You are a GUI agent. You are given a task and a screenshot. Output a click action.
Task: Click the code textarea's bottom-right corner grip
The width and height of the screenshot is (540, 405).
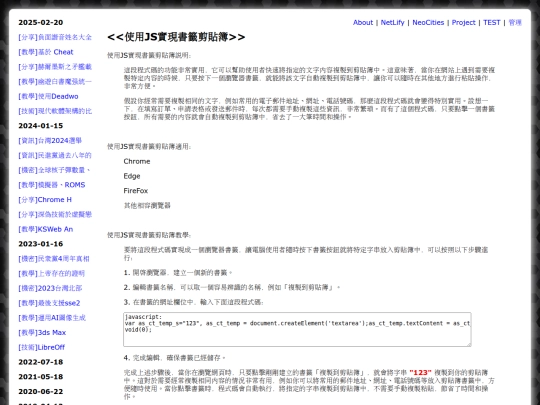469,344
